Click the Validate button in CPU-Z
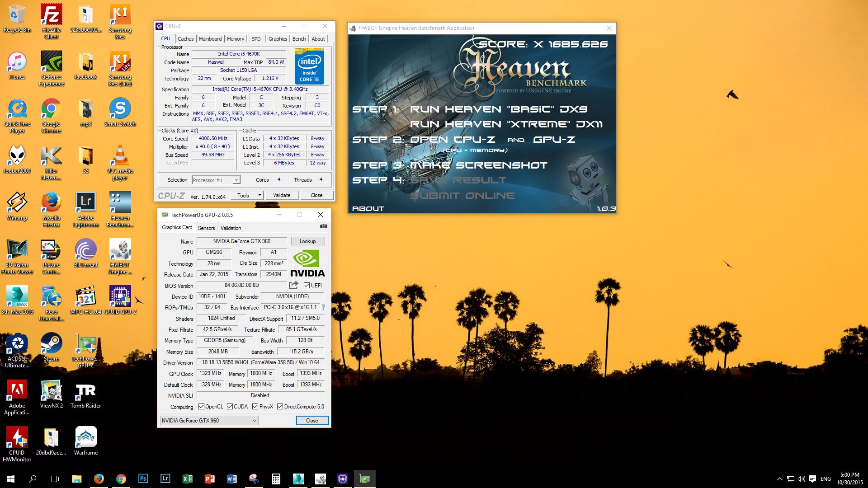The image size is (868, 488). [282, 195]
